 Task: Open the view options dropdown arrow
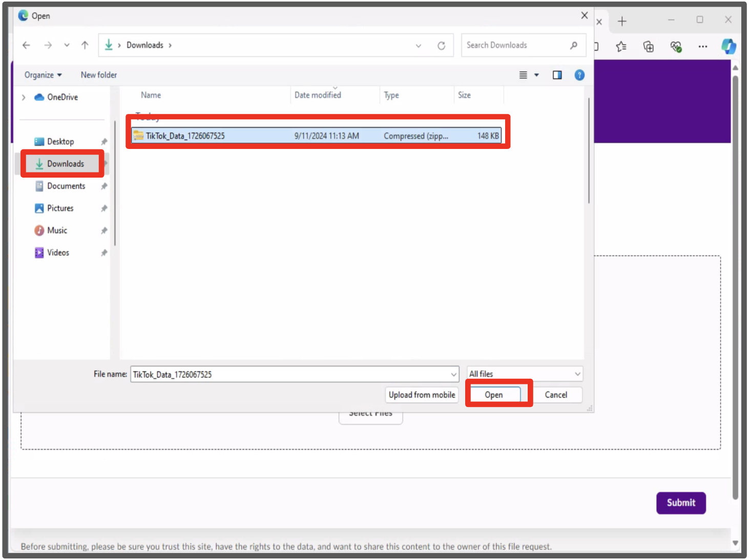(x=536, y=75)
